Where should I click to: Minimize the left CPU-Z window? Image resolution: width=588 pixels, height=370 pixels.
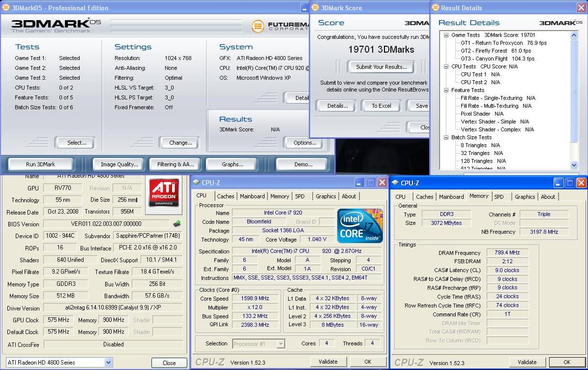[359, 183]
